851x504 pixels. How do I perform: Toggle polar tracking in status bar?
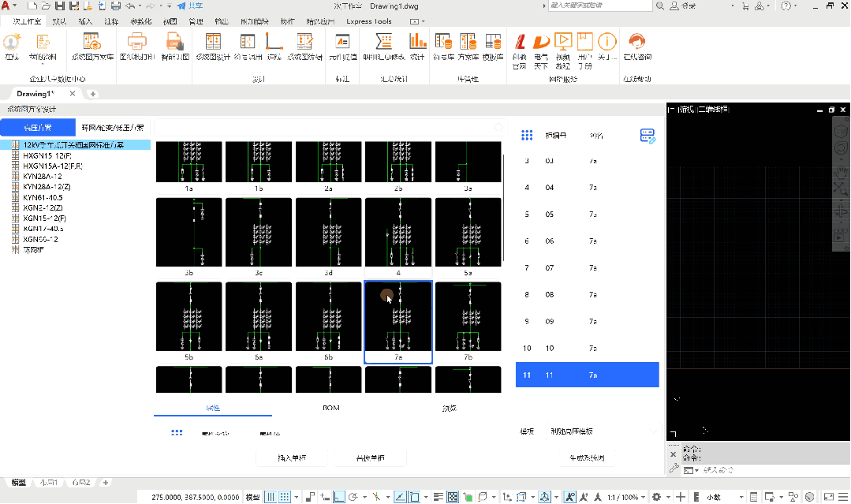(353, 497)
